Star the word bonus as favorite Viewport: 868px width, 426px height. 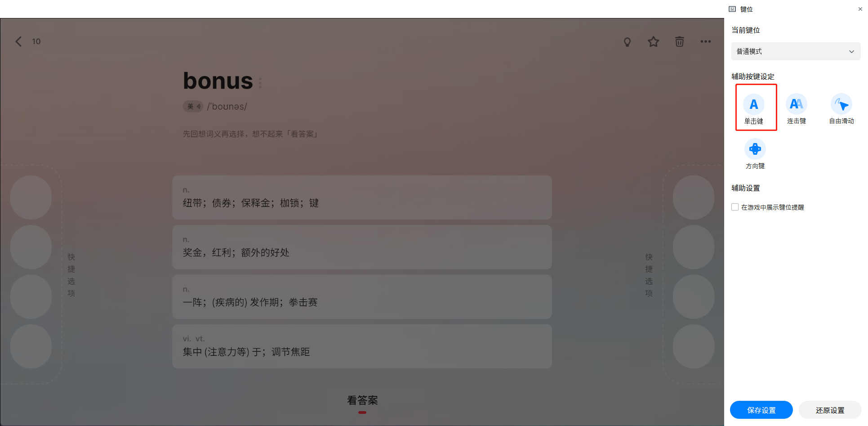(653, 42)
